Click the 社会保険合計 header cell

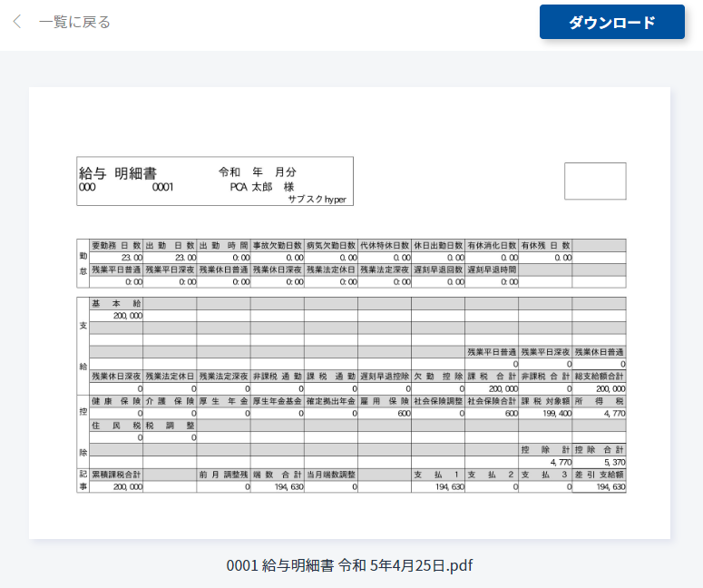492,401
